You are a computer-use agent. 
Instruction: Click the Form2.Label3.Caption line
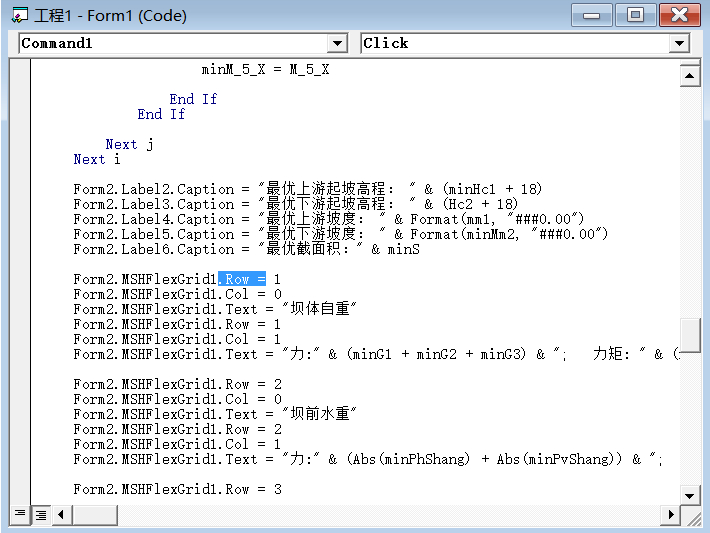(x=296, y=204)
